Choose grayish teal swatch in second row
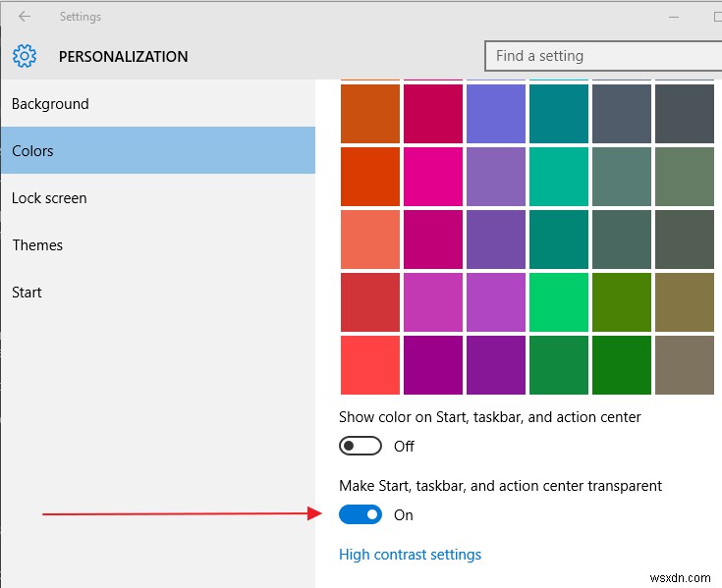Screen dimensions: 722x588 [622, 177]
